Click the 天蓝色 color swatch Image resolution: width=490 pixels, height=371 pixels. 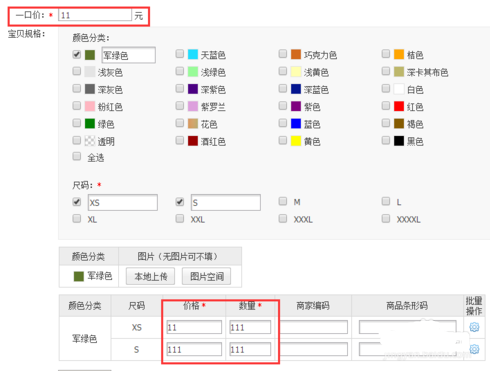coord(193,54)
